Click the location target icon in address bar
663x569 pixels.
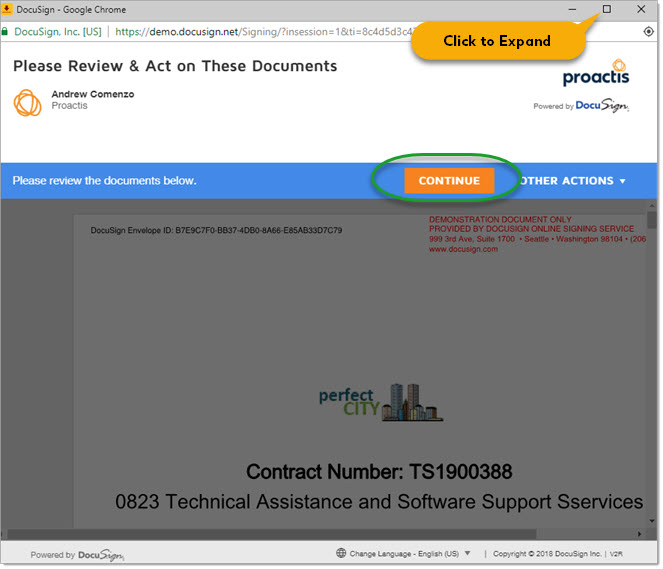tap(648, 32)
